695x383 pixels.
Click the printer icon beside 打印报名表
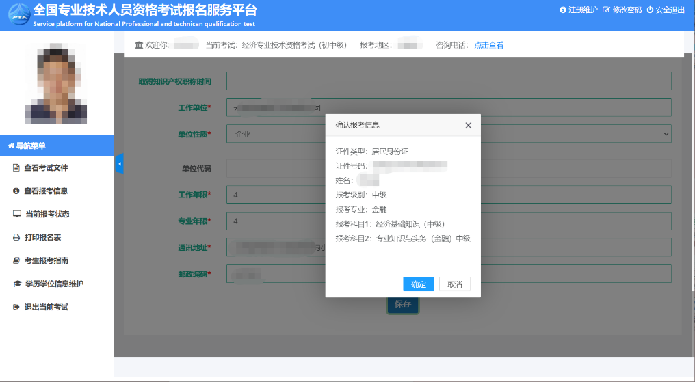[16, 238]
